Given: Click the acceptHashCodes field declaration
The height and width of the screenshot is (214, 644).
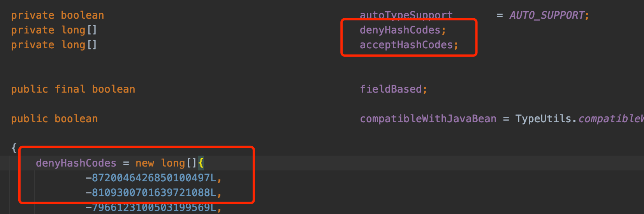Looking at the screenshot, I should click(409, 45).
